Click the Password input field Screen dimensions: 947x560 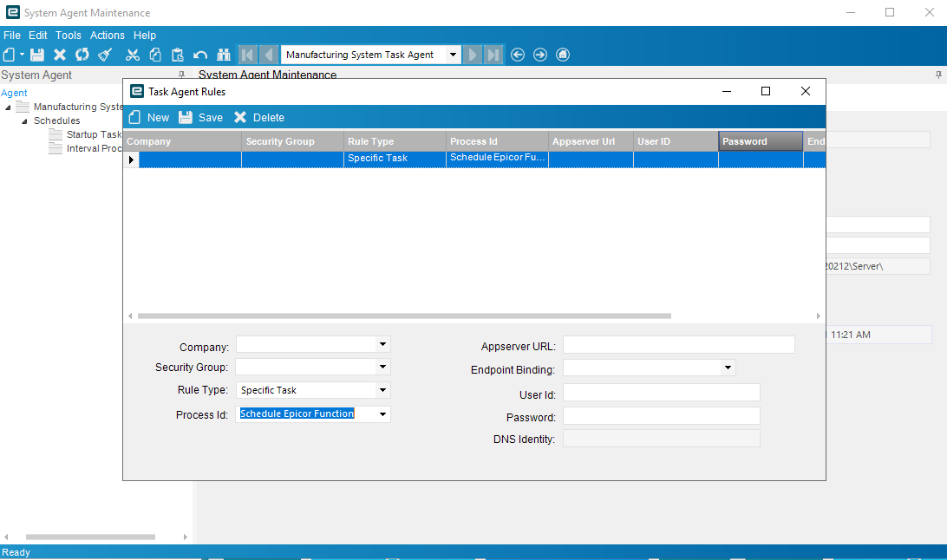pyautogui.click(x=662, y=416)
